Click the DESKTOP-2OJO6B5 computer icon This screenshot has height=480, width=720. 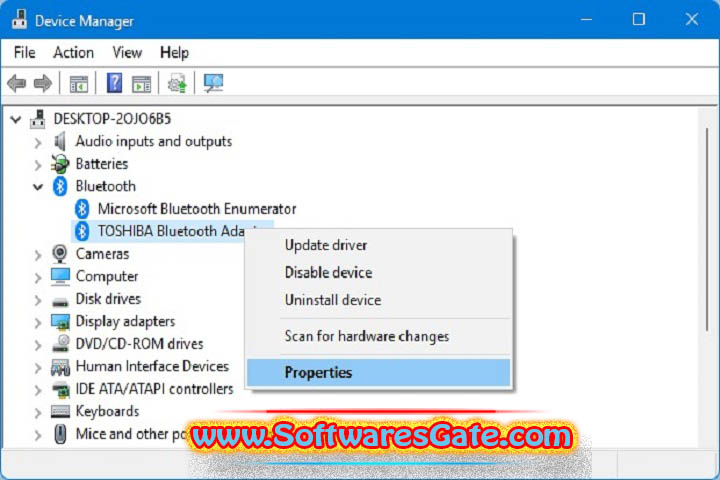pos(38,119)
